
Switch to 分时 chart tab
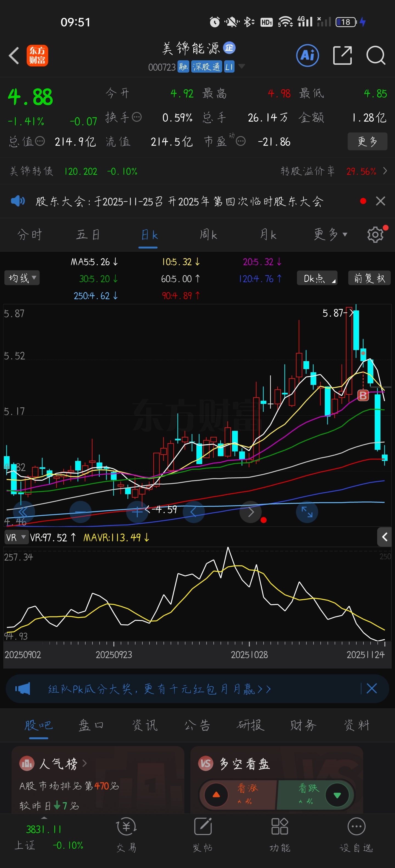tap(30, 234)
